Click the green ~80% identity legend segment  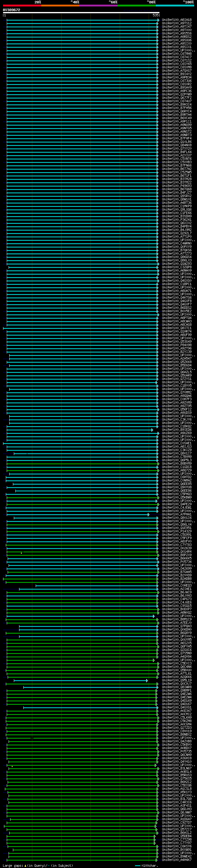137,6
